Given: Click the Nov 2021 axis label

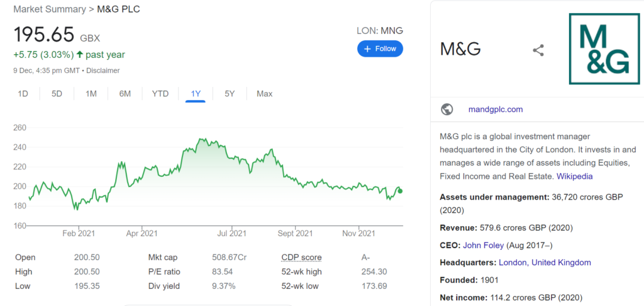Looking at the screenshot, I should tap(359, 234).
